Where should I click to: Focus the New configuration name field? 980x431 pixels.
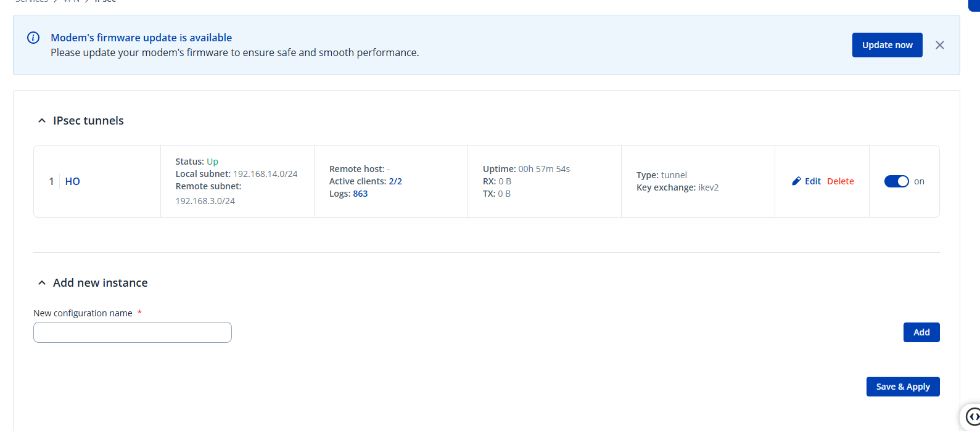point(133,332)
